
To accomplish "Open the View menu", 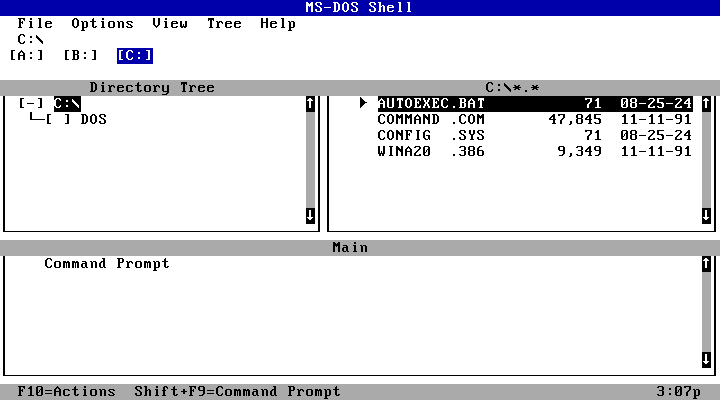I will [170, 23].
